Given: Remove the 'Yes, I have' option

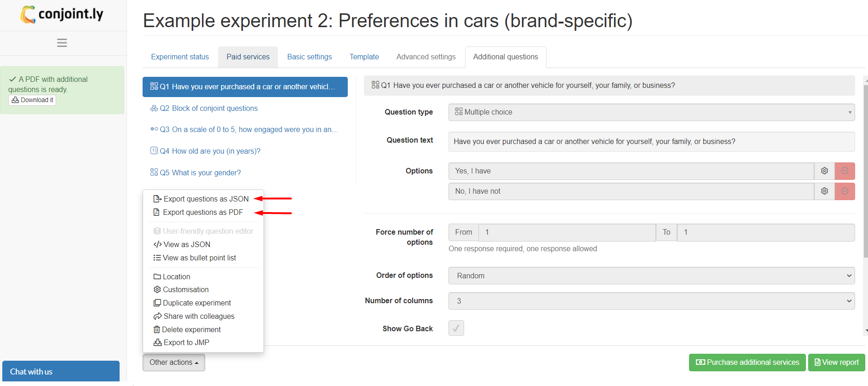Looking at the screenshot, I should (845, 171).
